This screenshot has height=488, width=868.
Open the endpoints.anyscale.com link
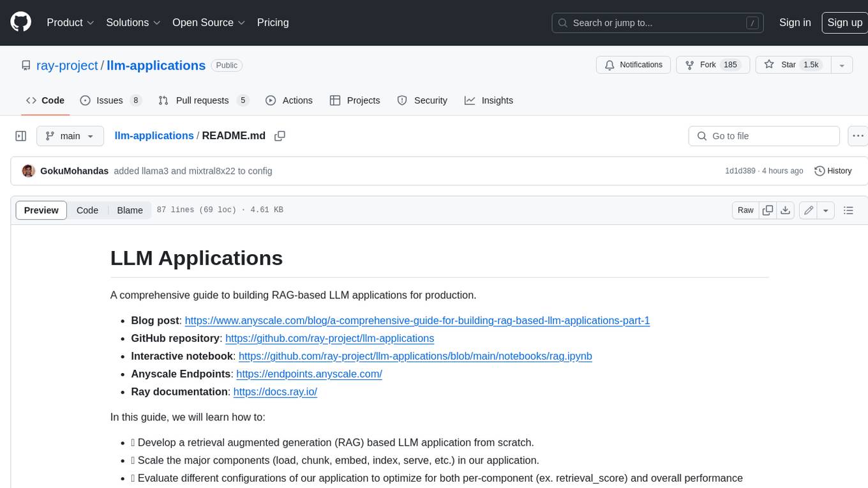pyautogui.click(x=309, y=374)
